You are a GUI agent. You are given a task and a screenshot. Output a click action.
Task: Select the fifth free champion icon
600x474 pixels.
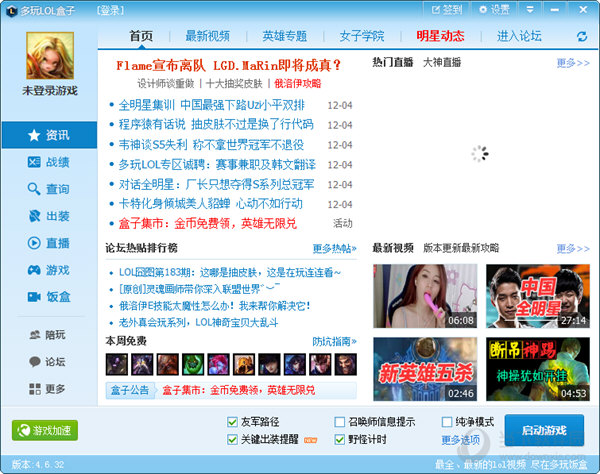tap(218, 364)
